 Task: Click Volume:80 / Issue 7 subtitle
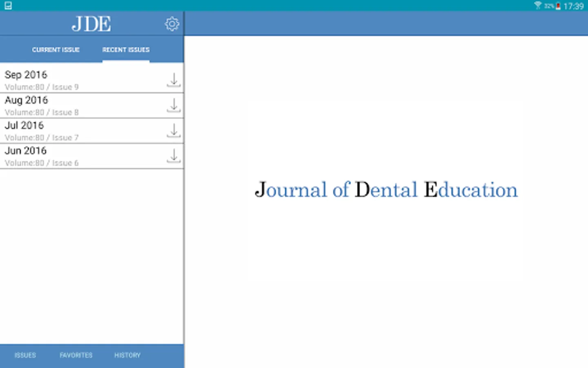42,138
